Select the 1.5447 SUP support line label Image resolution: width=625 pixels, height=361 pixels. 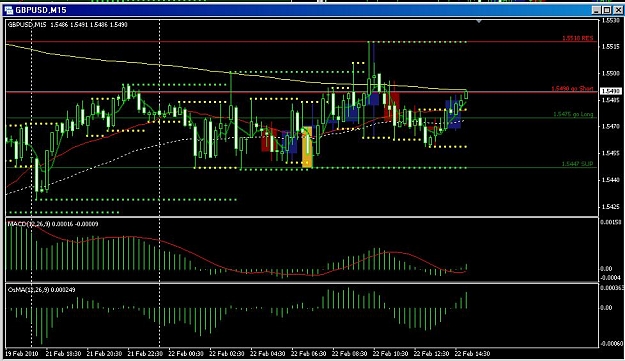coord(577,164)
